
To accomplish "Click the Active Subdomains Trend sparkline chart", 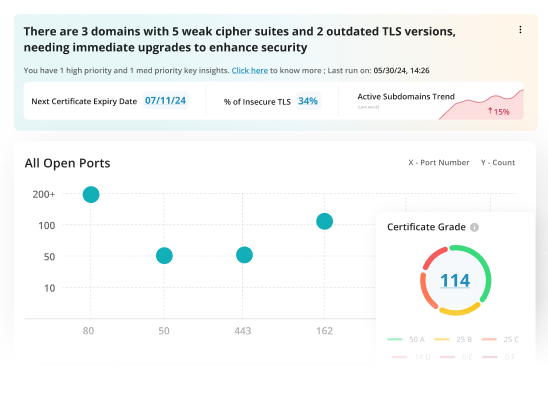I will point(481,105).
